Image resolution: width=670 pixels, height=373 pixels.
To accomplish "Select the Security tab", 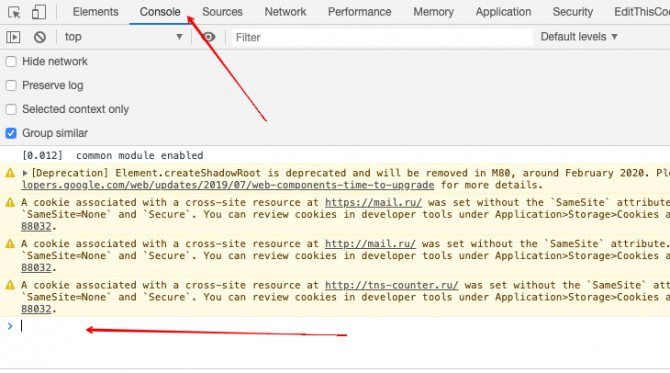I will tap(573, 12).
